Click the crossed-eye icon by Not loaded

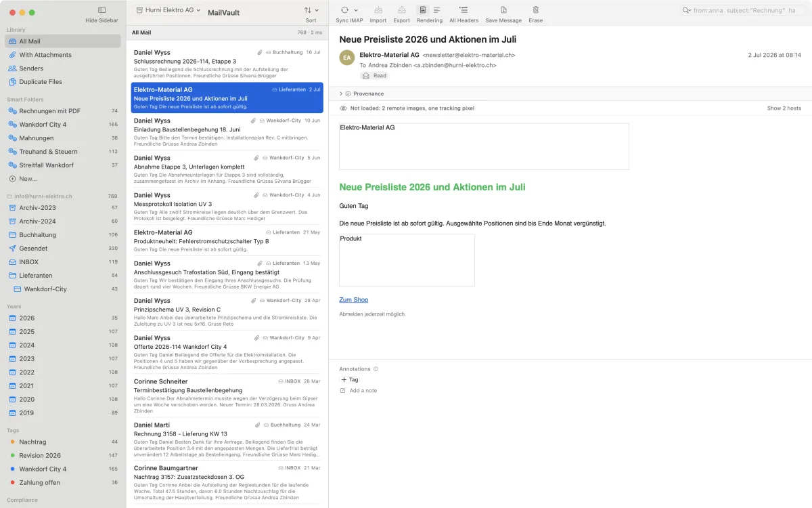343,108
